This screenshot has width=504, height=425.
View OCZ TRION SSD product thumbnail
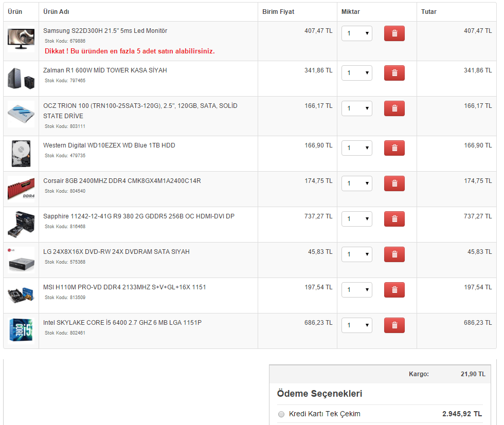click(21, 114)
